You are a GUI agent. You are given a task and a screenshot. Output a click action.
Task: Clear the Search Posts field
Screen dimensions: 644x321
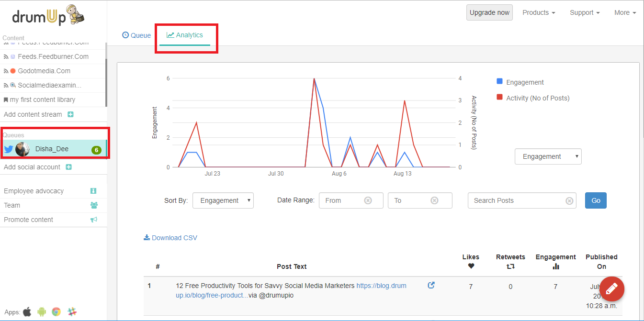(x=569, y=201)
